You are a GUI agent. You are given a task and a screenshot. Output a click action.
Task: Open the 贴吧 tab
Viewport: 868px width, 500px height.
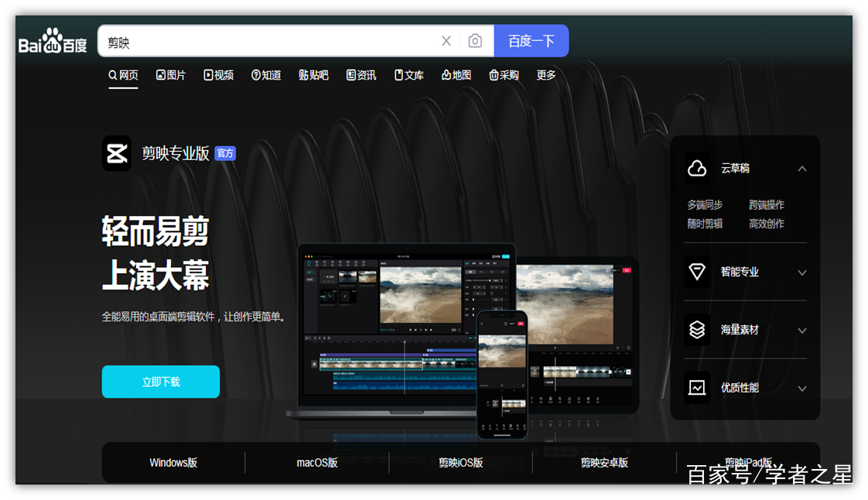pyautogui.click(x=314, y=75)
